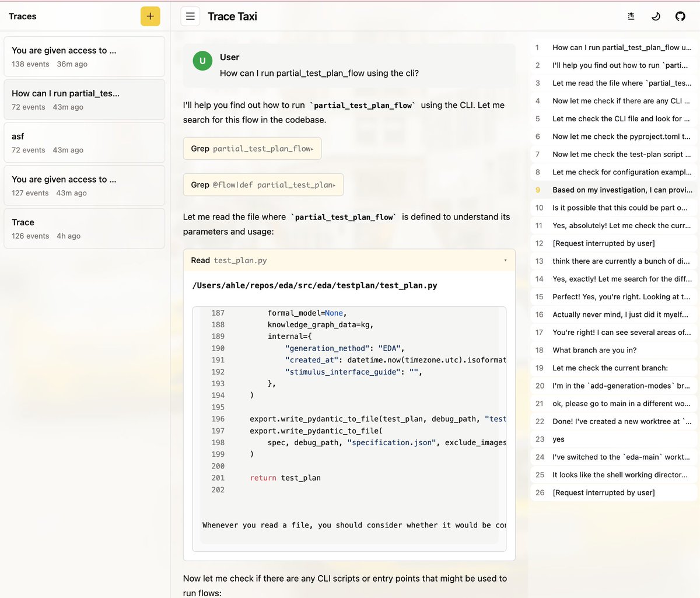Jump to outline item 24 'I've switched to the eda-main workt...'
The width and height of the screenshot is (700, 598).
(x=614, y=457)
